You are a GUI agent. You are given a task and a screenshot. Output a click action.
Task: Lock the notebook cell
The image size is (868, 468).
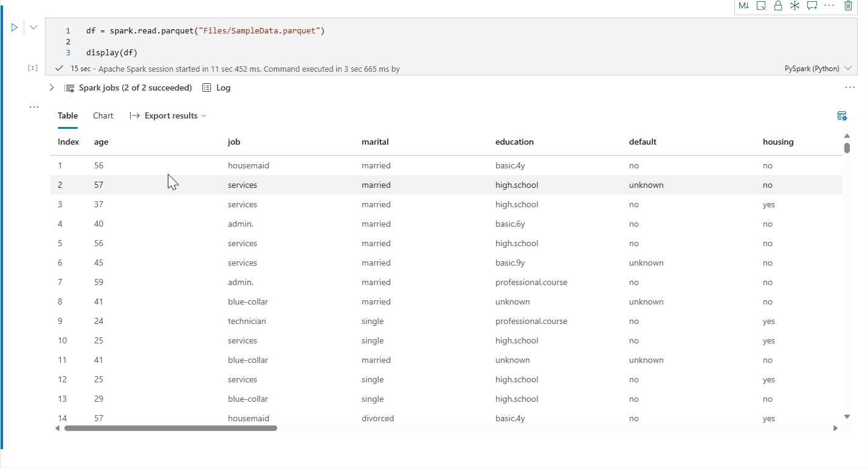click(x=777, y=5)
